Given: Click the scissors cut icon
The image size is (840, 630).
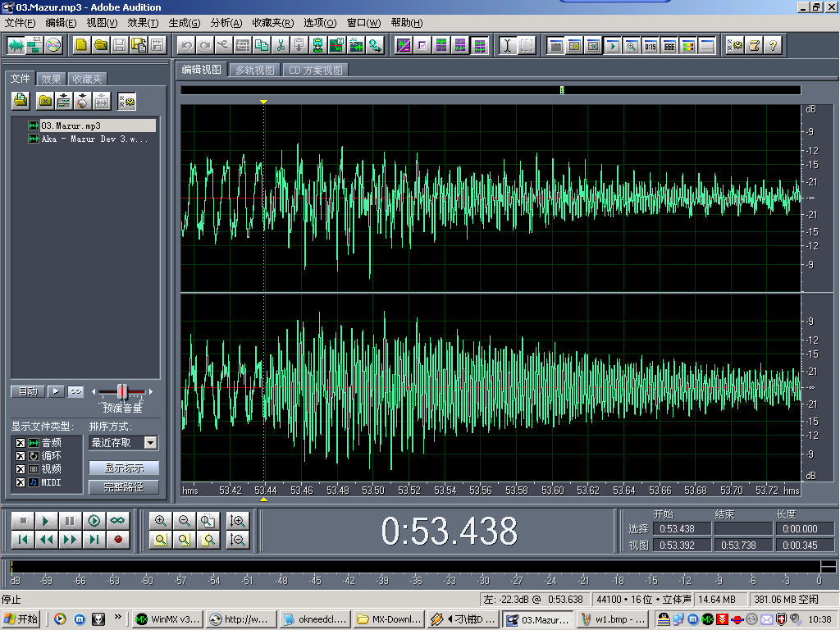Looking at the screenshot, I should pos(281,46).
